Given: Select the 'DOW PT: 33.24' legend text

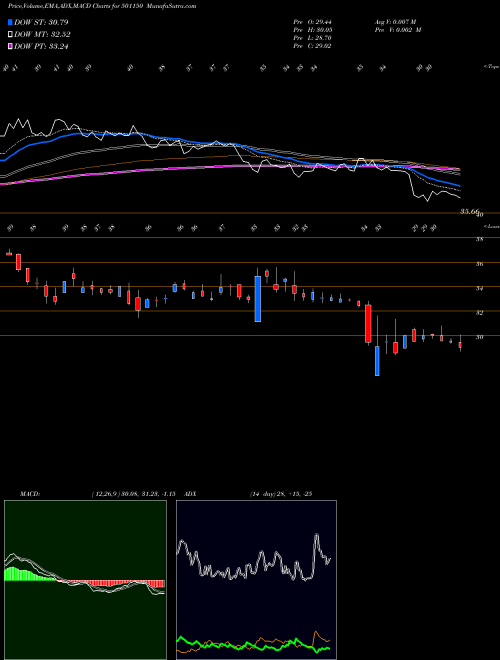Looking at the screenshot, I should point(41,46).
